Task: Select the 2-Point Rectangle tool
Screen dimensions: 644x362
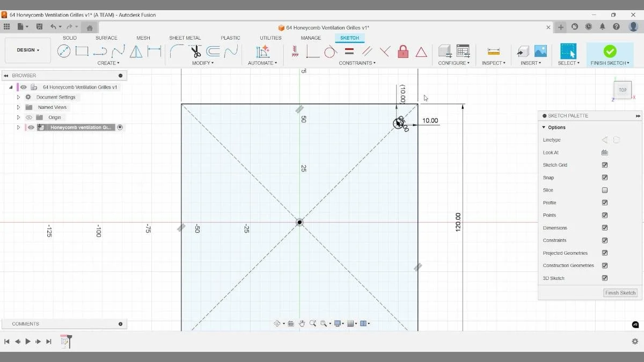Action: (82, 51)
